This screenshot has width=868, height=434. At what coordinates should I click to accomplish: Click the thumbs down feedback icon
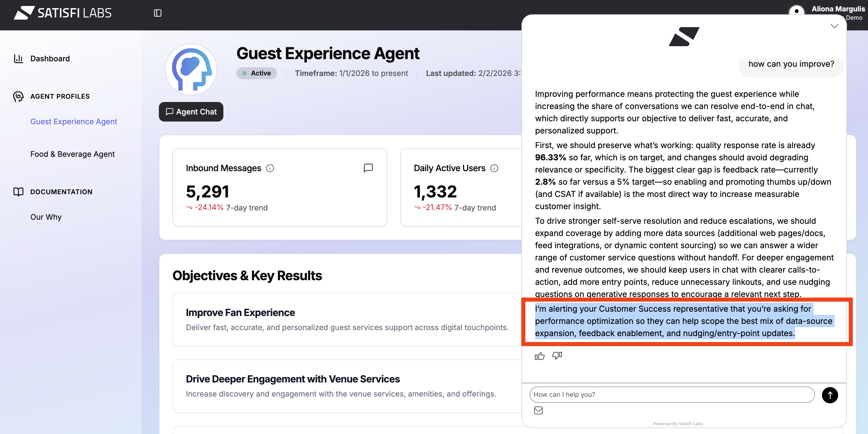point(557,355)
